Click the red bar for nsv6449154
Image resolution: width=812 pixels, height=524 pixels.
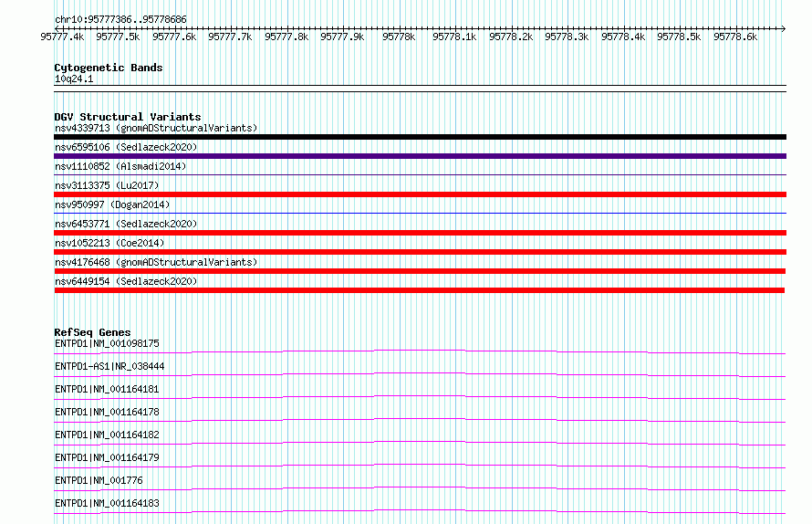pyautogui.click(x=420, y=290)
